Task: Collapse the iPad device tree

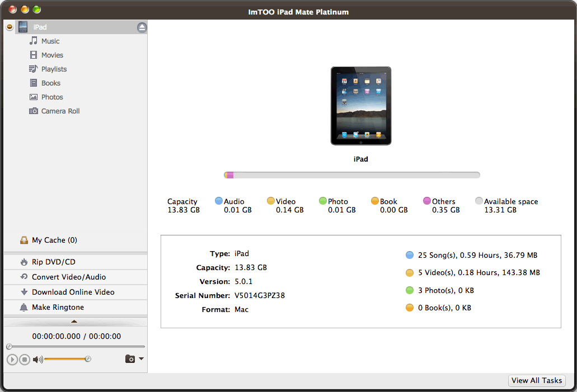Action: pos(10,27)
